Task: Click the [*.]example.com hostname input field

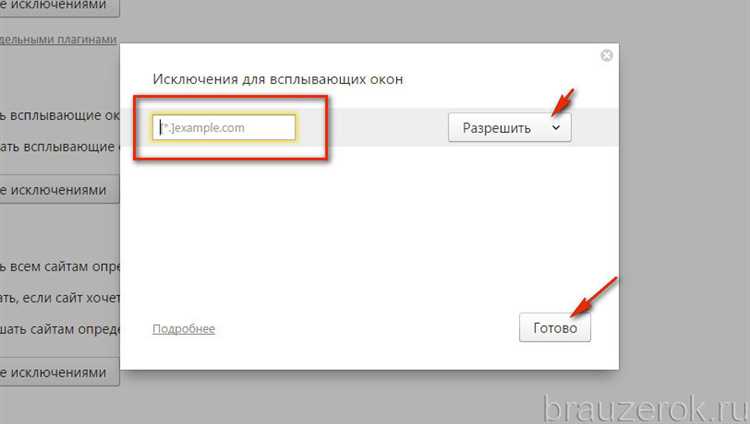Action: tap(224, 127)
